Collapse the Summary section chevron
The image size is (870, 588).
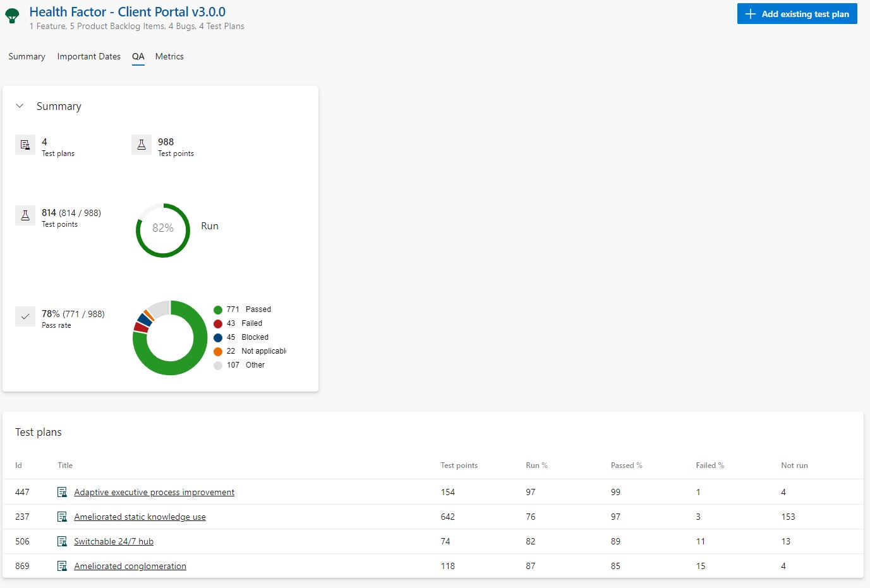19,106
